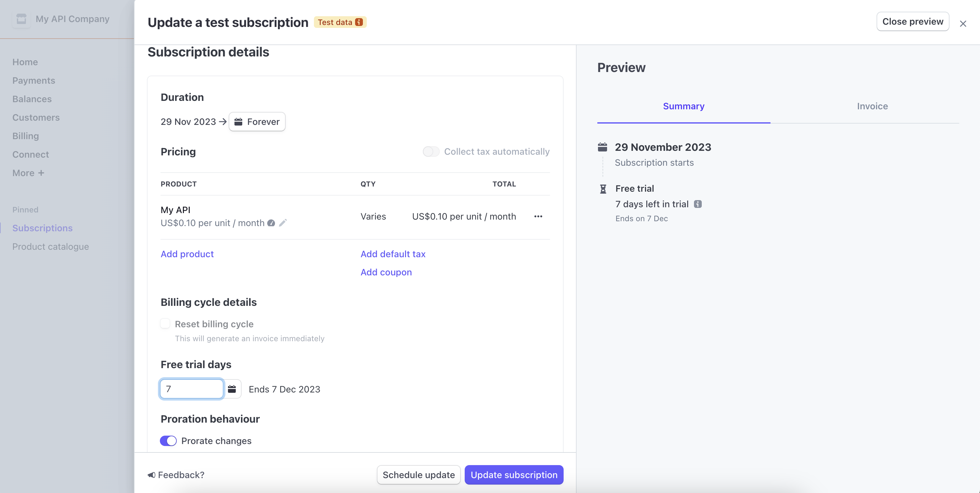This screenshot has width=980, height=493.
Task: Click the hourglass icon beside Free trial
Action: coord(603,188)
